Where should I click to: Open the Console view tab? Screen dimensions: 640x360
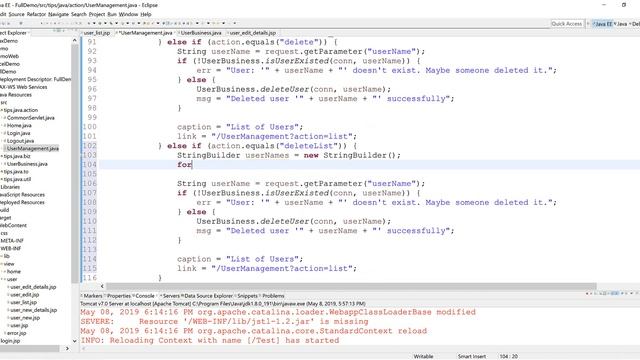[x=145, y=296]
